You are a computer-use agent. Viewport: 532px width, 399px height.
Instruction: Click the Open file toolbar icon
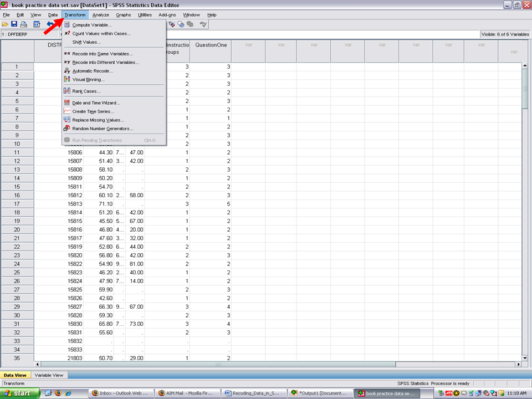5,24
